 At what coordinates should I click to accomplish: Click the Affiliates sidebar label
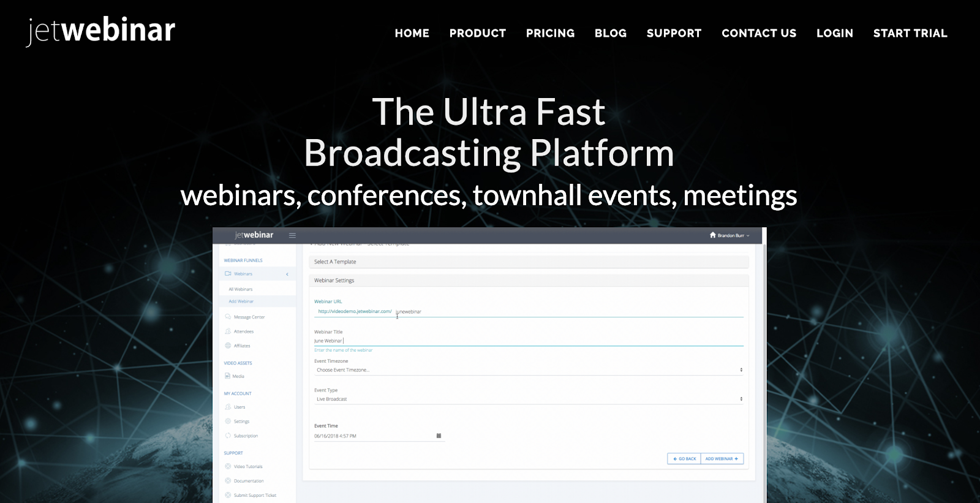pos(242,346)
